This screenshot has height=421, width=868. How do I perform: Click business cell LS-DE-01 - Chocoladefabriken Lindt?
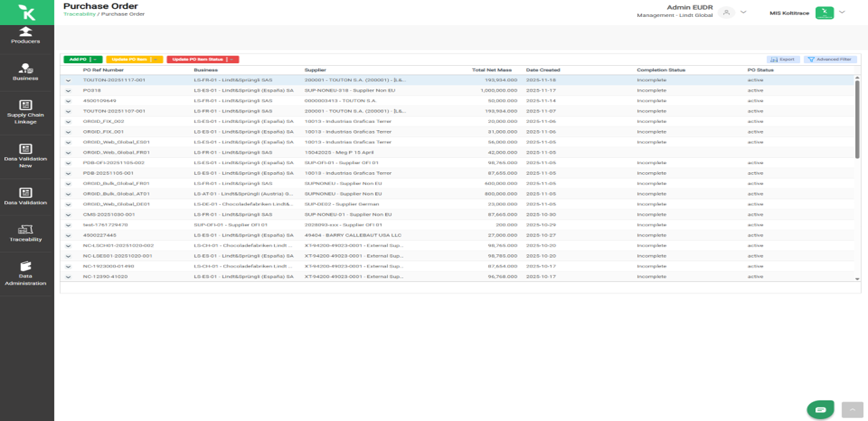click(243, 204)
